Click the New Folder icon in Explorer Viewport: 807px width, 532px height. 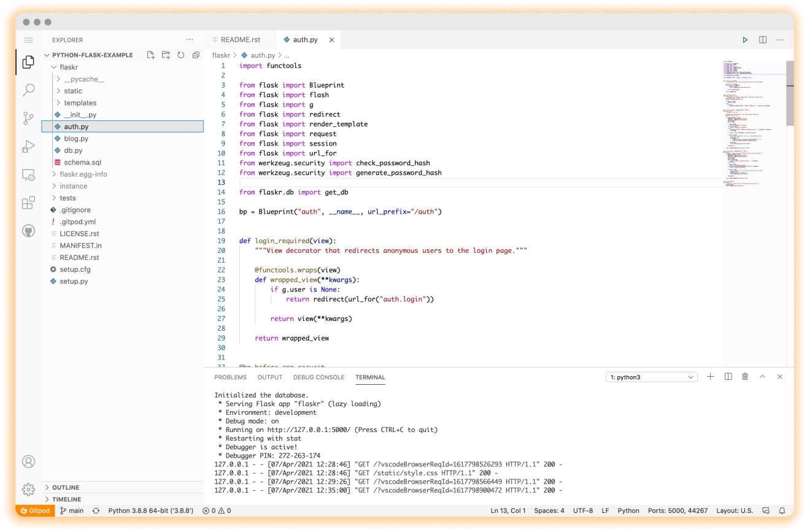pos(166,55)
